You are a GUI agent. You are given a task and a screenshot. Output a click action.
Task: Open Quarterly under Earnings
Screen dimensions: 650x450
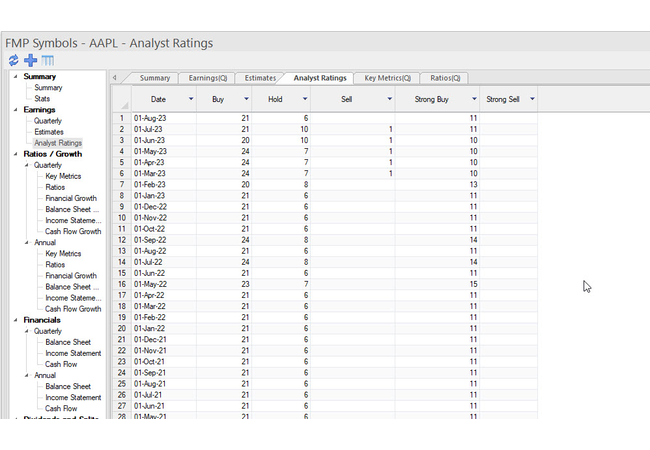48,121
